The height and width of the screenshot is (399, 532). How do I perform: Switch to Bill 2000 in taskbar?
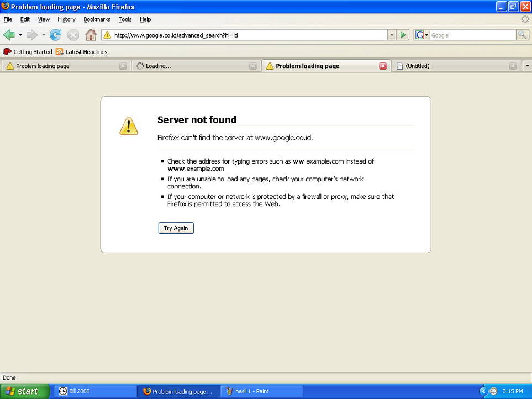coord(94,391)
